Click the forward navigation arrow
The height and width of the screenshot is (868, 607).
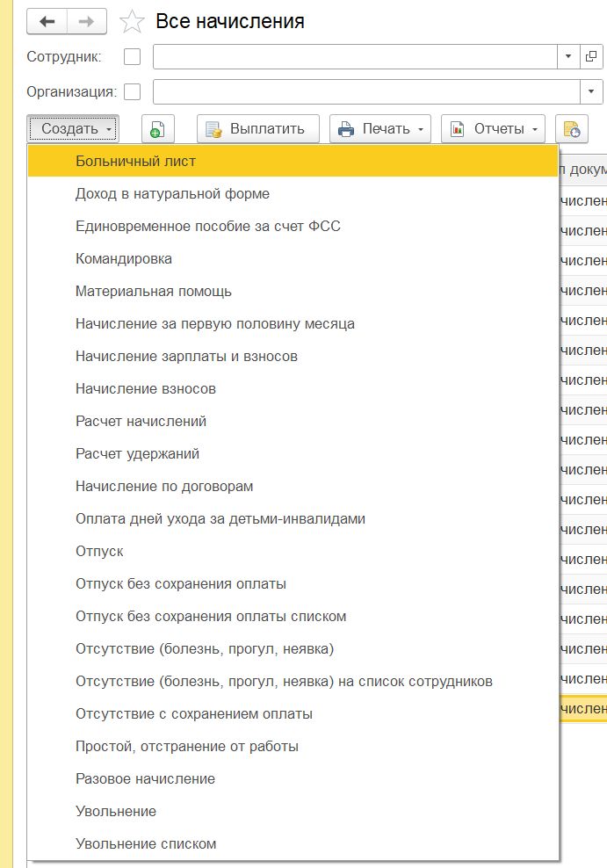coord(87,21)
